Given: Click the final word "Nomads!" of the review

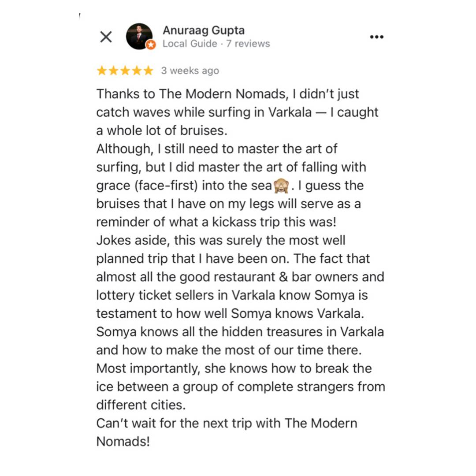Looking at the screenshot, I should pyautogui.click(x=123, y=442).
